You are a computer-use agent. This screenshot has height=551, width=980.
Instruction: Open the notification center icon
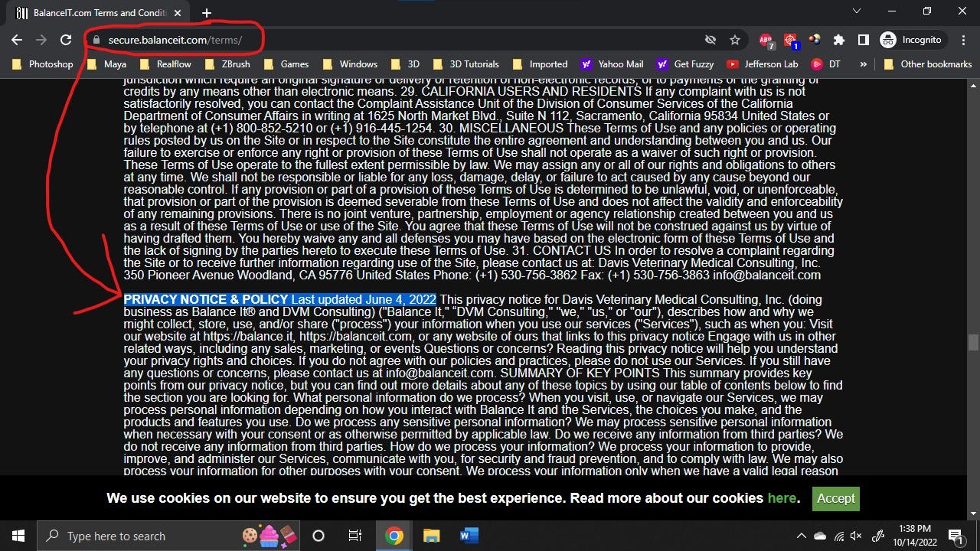955,536
